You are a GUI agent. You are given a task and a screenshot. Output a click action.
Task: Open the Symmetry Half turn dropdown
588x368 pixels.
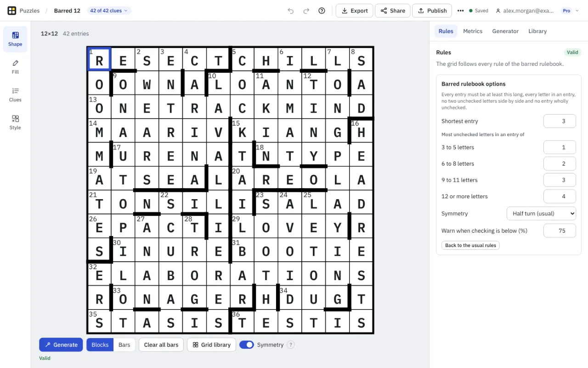click(541, 213)
